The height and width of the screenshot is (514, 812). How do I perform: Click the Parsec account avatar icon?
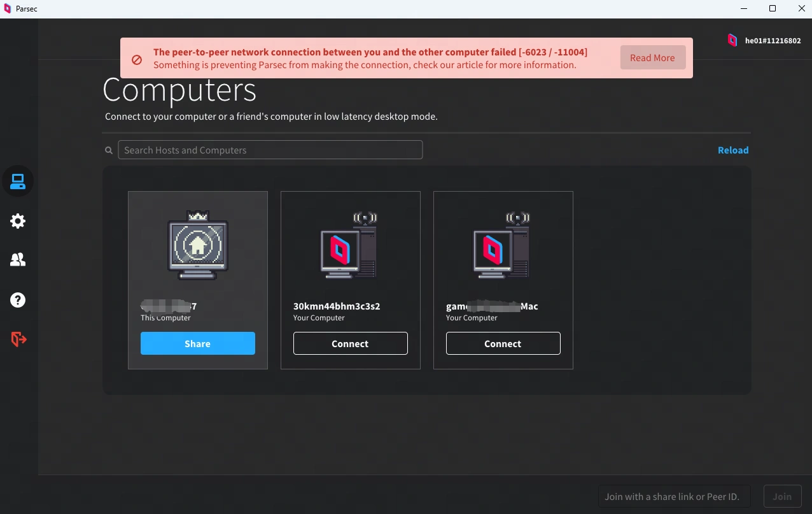pyautogui.click(x=732, y=40)
